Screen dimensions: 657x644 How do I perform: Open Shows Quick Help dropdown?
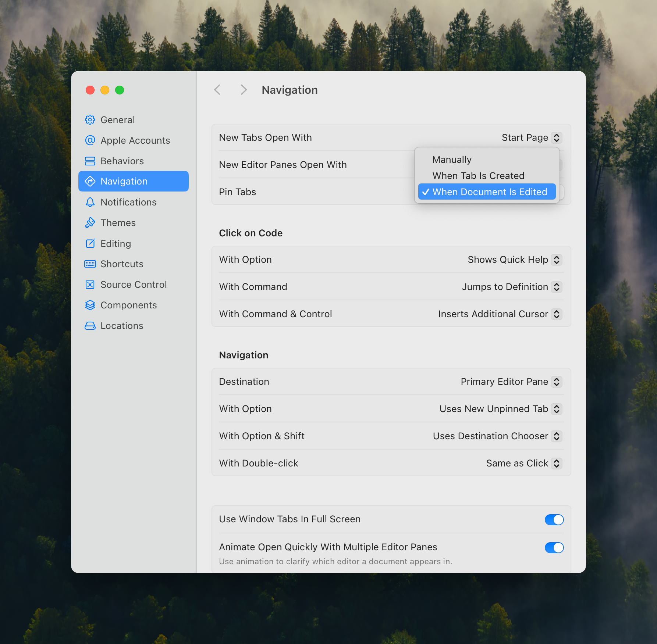pyautogui.click(x=515, y=260)
